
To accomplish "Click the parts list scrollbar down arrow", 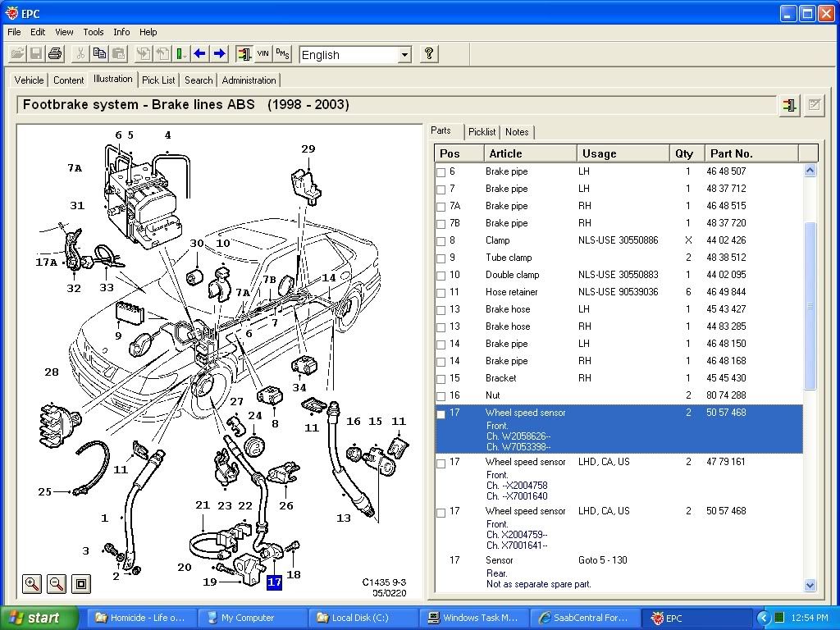I will [x=810, y=585].
